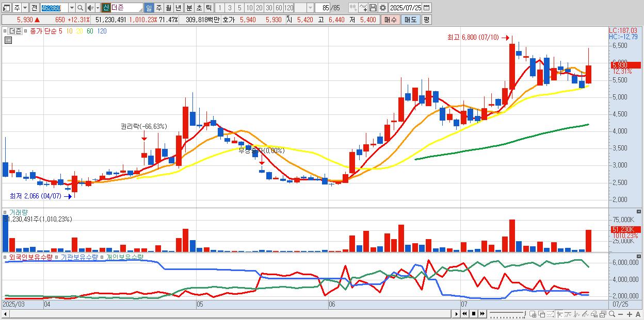Click the trend analysis pencil tool icon
Screen dimensions: 644x320
tap(586, 314)
